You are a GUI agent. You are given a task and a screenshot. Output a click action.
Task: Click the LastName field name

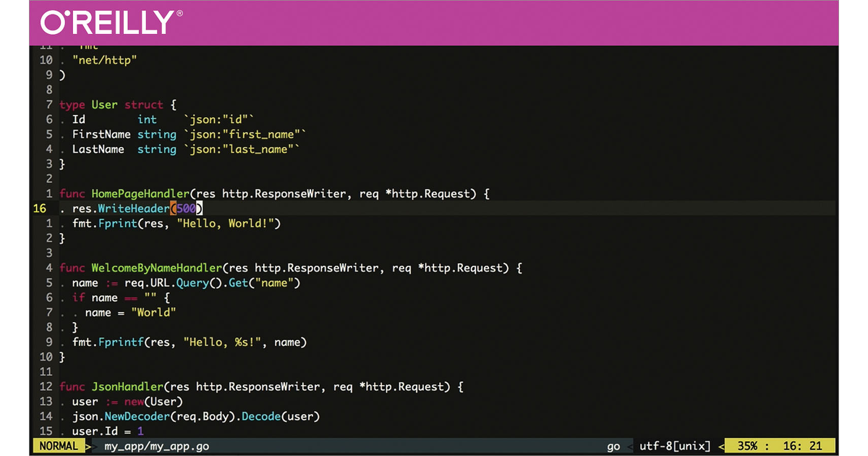[98, 149]
